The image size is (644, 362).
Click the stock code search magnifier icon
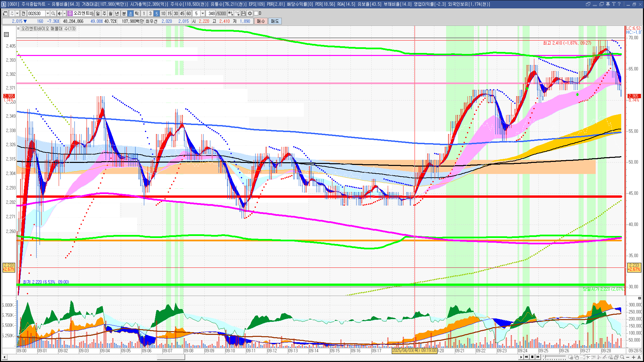(x=53, y=13)
